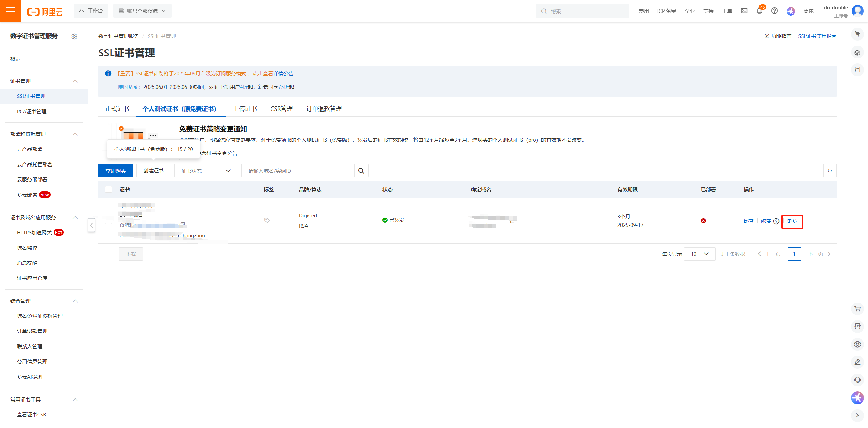Click the domain search magnifier icon

coord(361,171)
